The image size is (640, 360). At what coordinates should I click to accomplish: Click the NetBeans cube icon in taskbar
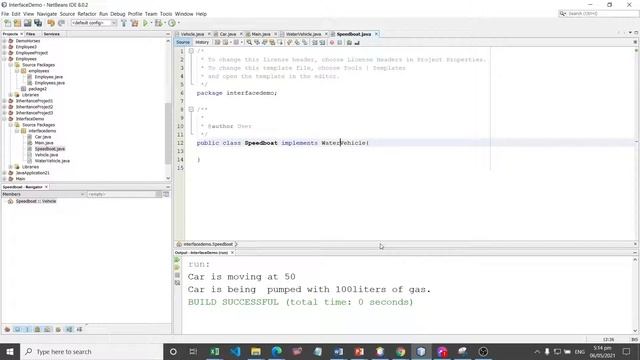click(x=421, y=351)
